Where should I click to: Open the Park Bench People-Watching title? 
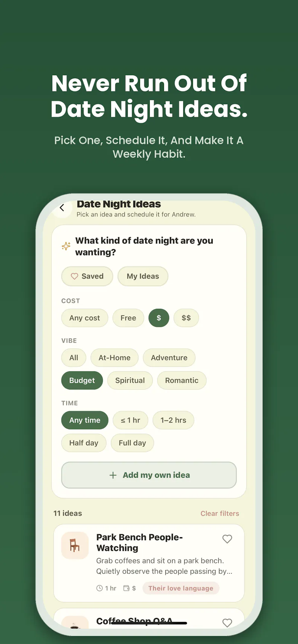[139, 542]
